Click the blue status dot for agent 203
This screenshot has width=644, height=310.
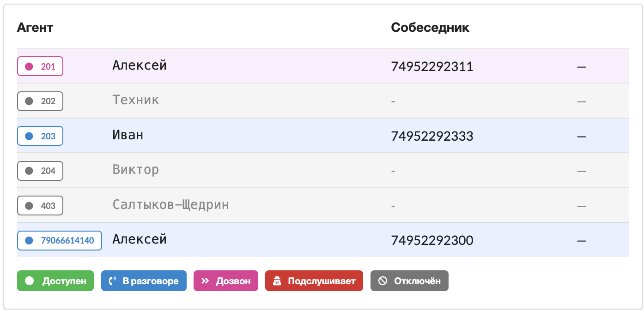click(x=29, y=136)
